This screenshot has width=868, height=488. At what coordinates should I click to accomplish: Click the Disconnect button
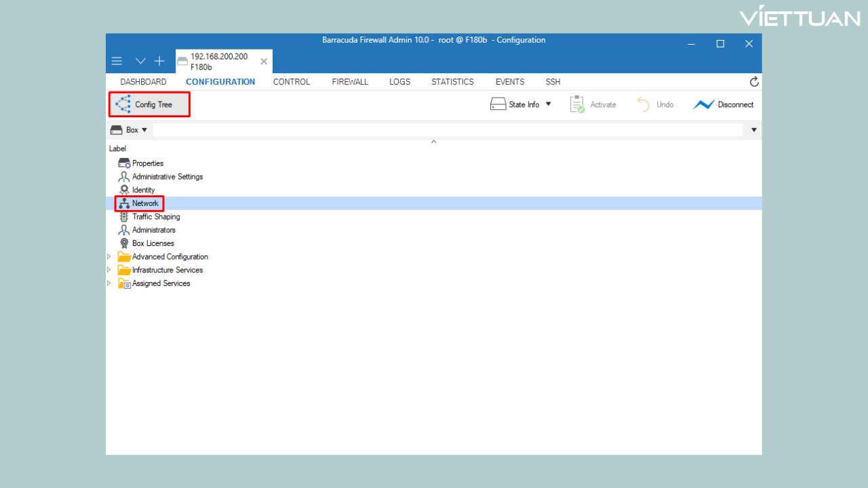tap(724, 104)
